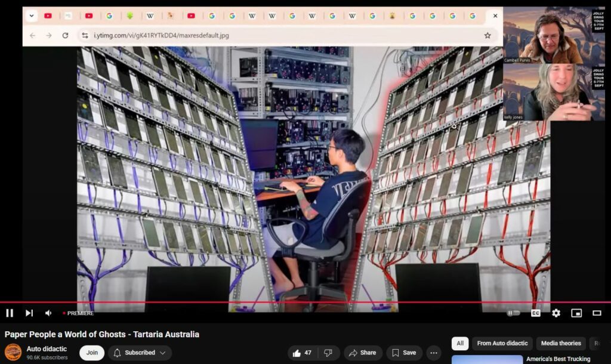Dislike the video with thumbs down

[x=328, y=353]
